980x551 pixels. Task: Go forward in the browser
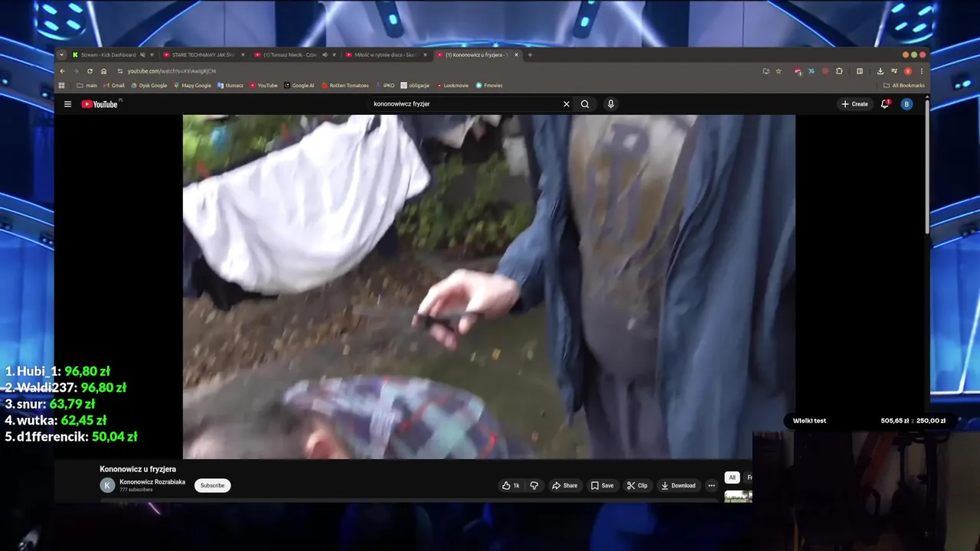(x=76, y=71)
